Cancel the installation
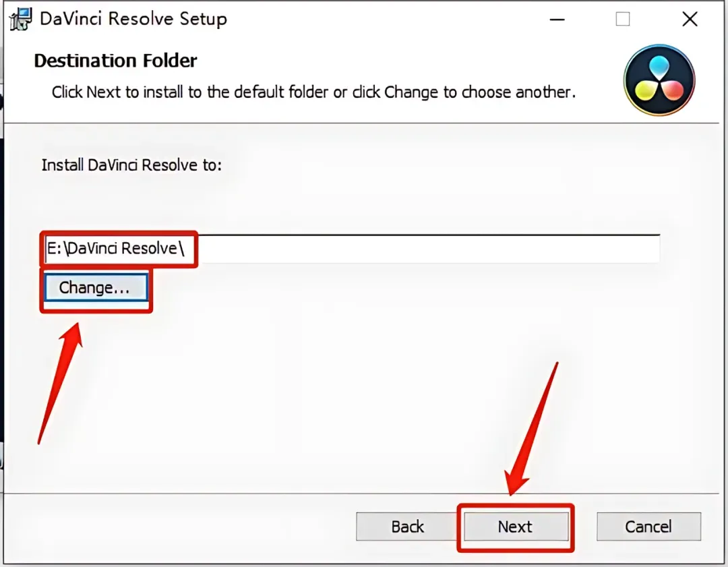Image resolution: width=728 pixels, height=567 pixels. (x=648, y=527)
